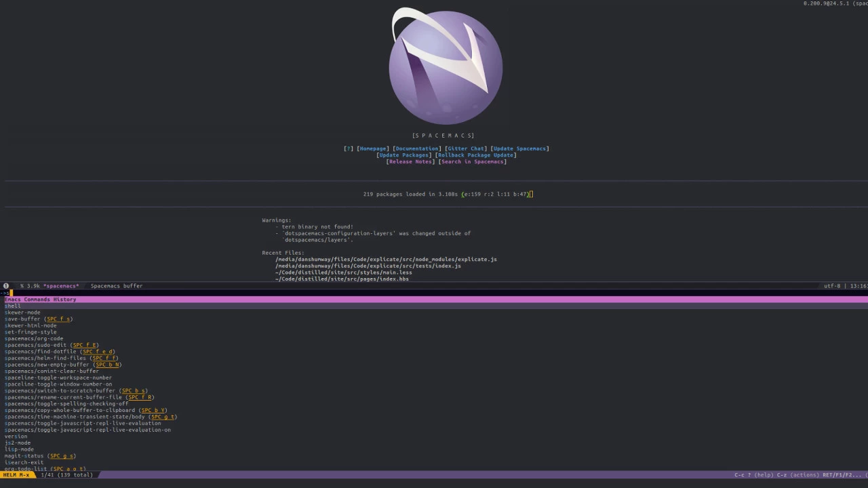Screen dimensions: 868x488
Task: Open the [?] quick help link
Action: click(349, 148)
